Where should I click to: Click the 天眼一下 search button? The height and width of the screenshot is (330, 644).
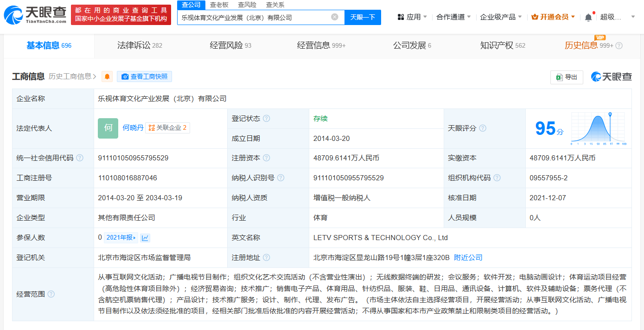pyautogui.click(x=363, y=17)
